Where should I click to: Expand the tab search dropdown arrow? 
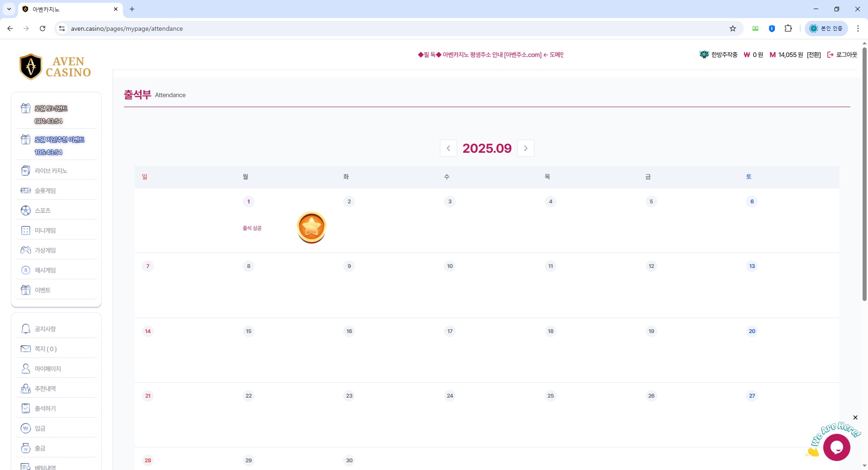(x=9, y=9)
